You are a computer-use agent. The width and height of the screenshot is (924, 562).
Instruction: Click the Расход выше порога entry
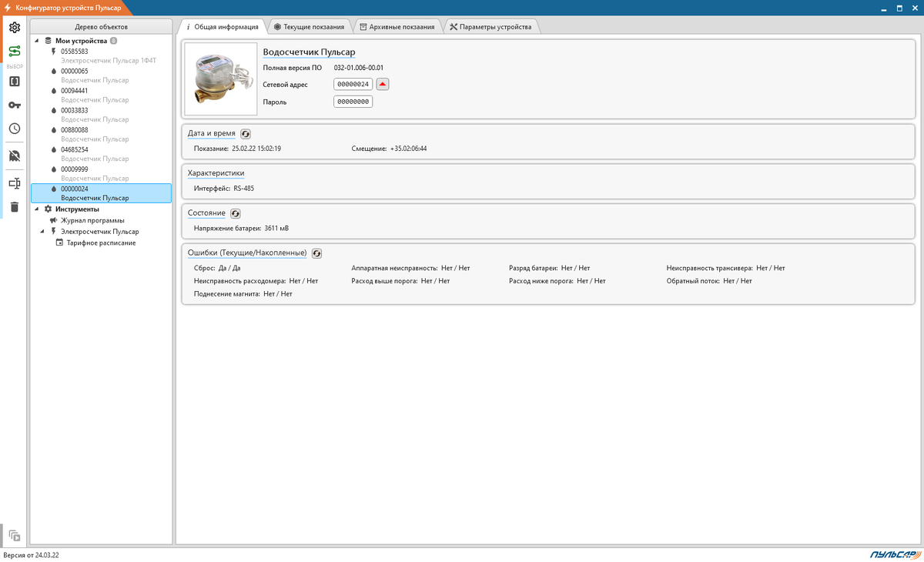pos(400,281)
